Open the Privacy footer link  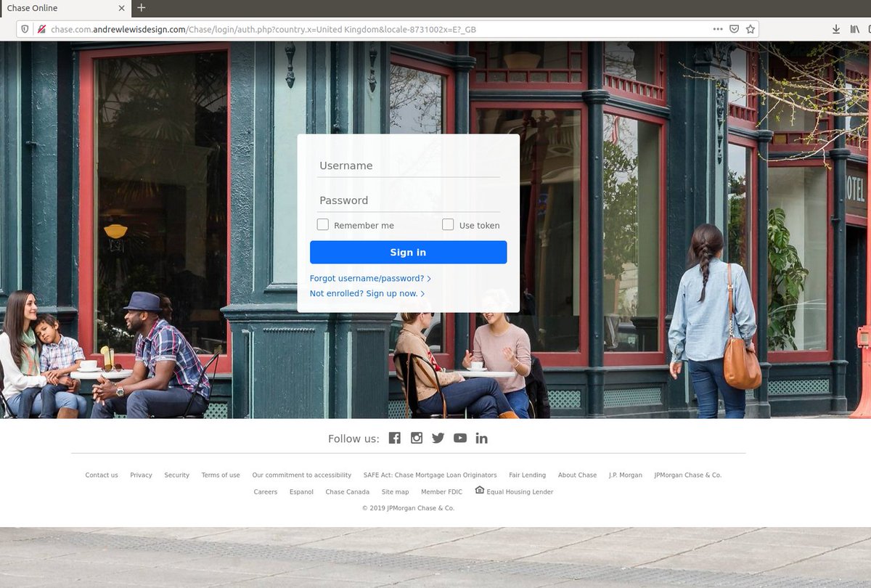coord(141,475)
